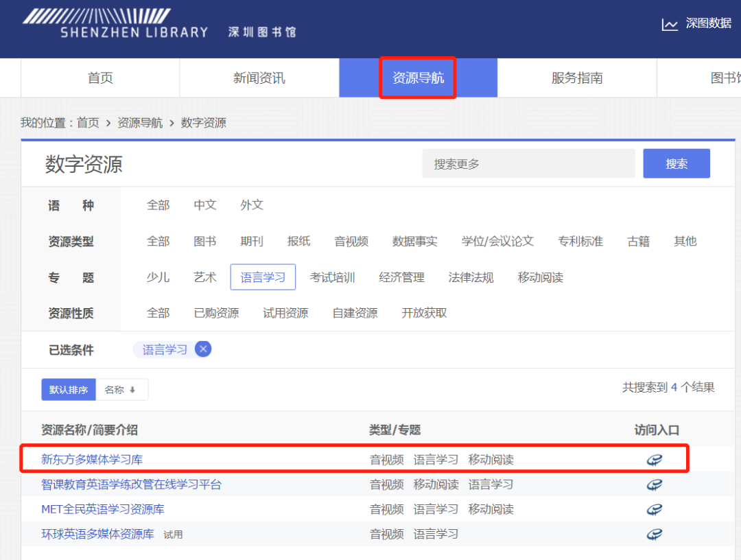Select 全部 under 资源性质

point(158,313)
